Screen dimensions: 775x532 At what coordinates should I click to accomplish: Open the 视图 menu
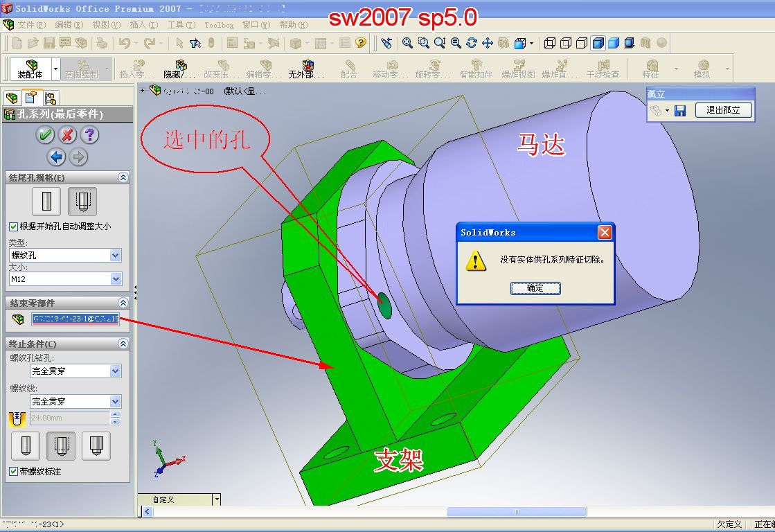coord(106,24)
